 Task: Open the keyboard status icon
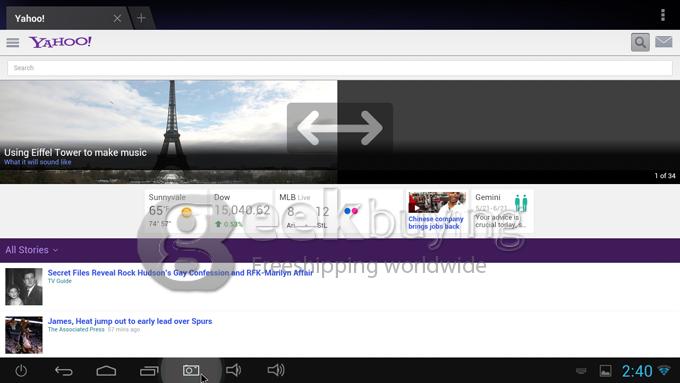[x=581, y=371]
